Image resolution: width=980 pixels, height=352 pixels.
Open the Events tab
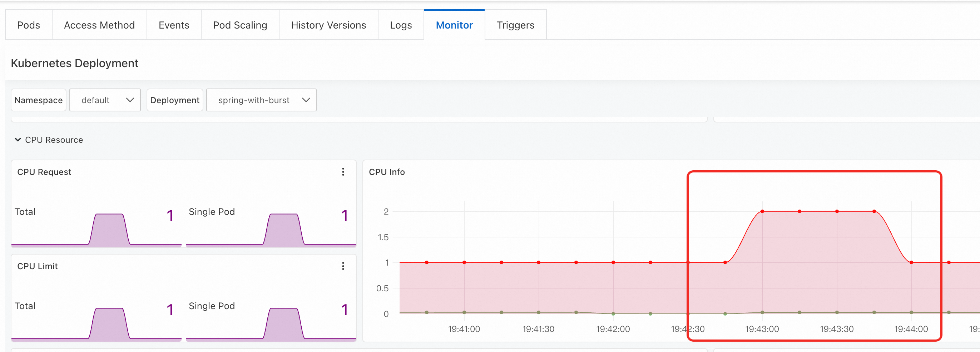pos(174,25)
